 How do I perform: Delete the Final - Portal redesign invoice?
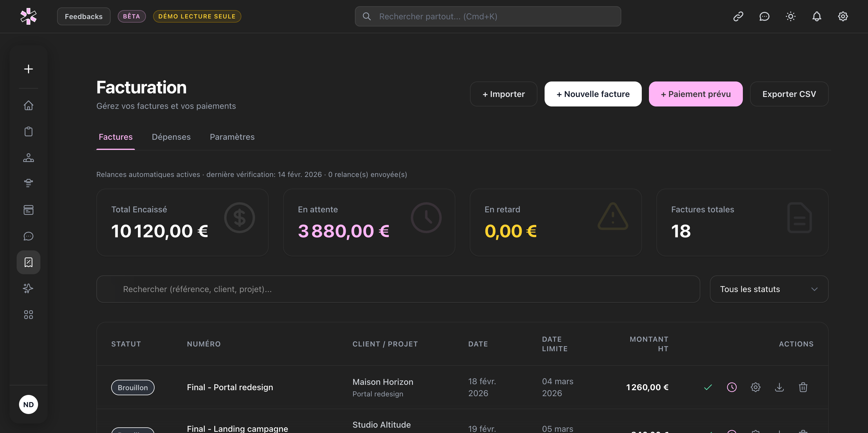click(x=803, y=387)
